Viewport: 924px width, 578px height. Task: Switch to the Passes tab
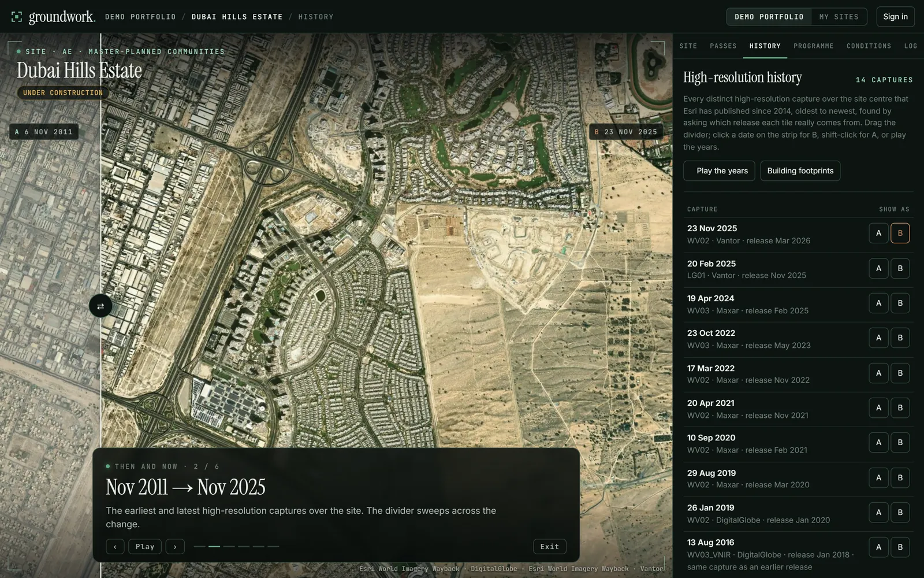(x=723, y=46)
